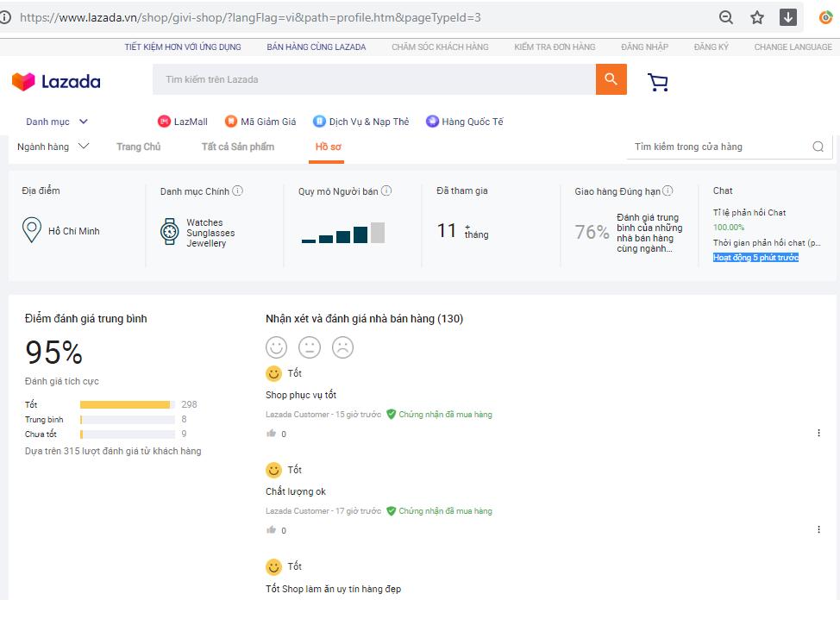Click the 76% on-time delivery value
The height and width of the screenshot is (625, 840).
(x=592, y=232)
